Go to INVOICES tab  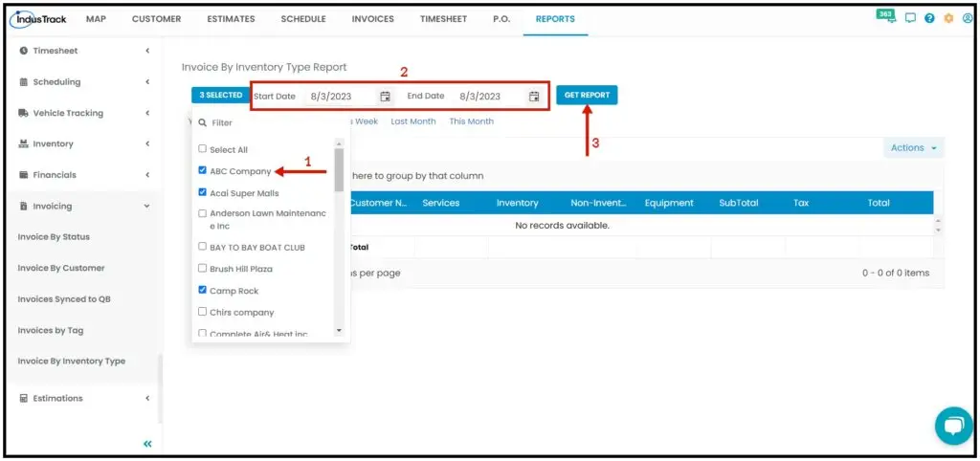[x=372, y=19]
